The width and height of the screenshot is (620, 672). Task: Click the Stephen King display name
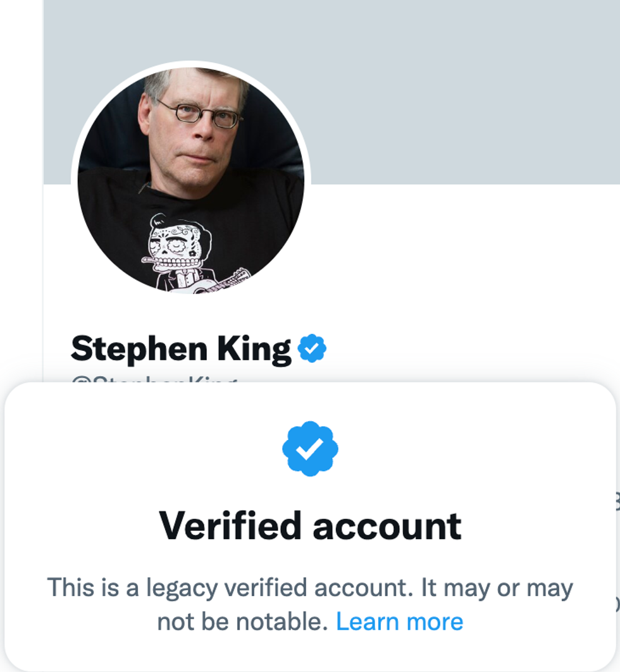(x=181, y=349)
